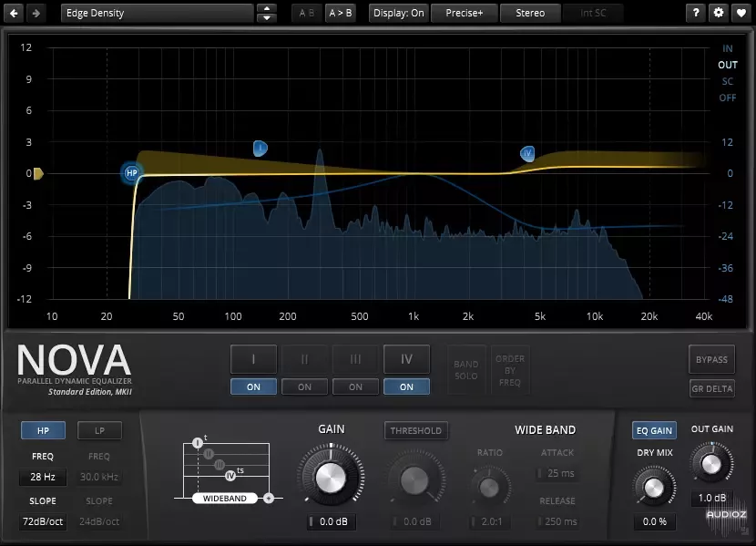Click the undo arrow in top bar
The image size is (756, 546).
coord(15,13)
